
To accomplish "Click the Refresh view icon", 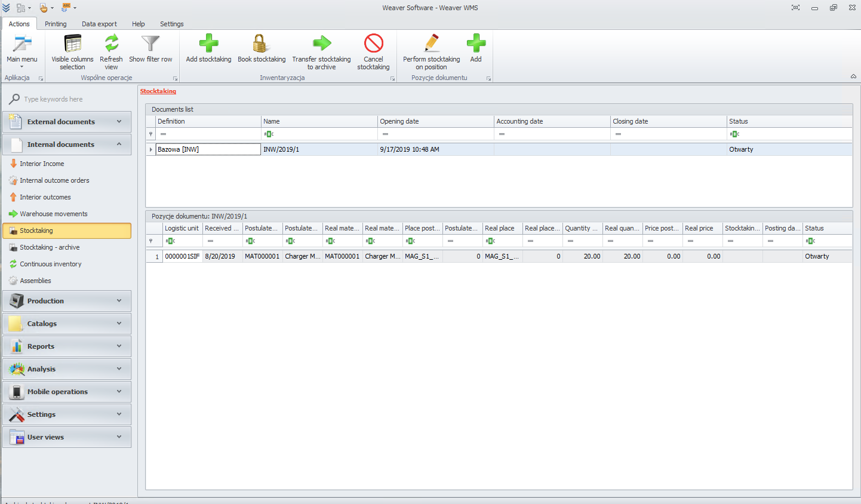I will click(111, 44).
